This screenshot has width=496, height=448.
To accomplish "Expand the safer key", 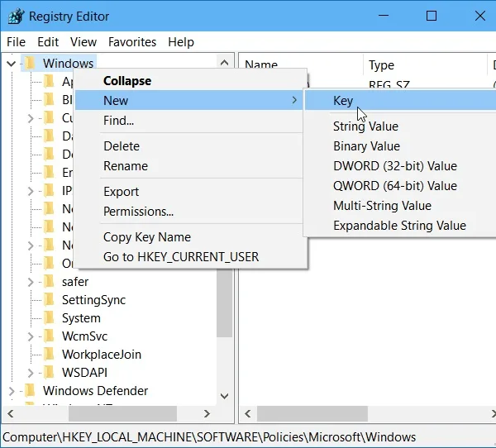I will click(31, 282).
